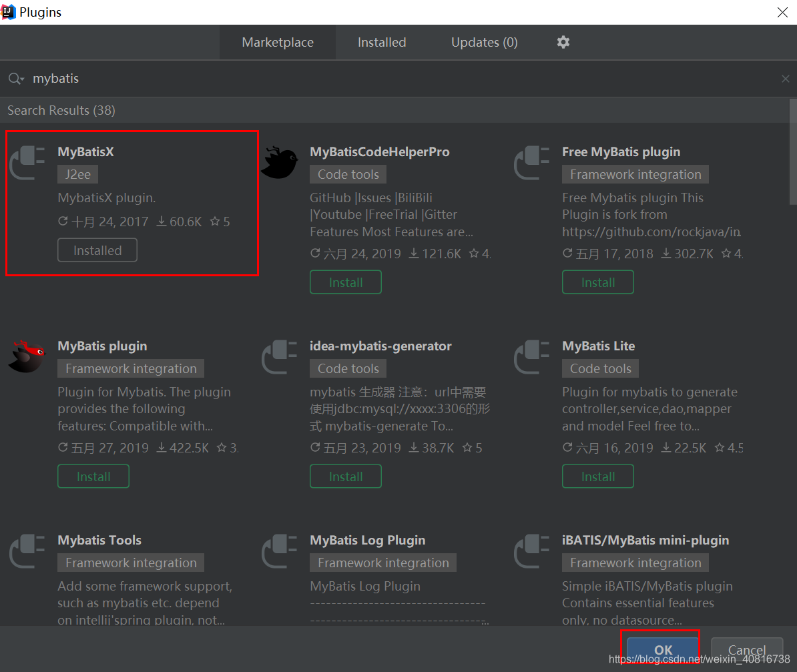797x672 pixels.
Task: Click Framework integration tag under MyBatis Log Plugin
Action: pos(383,563)
